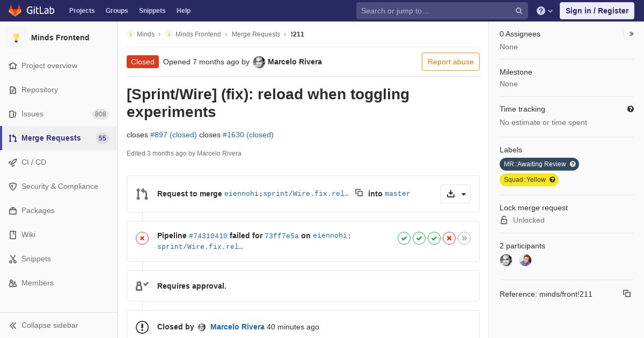Focus the Search or jump to field

[x=435, y=11]
